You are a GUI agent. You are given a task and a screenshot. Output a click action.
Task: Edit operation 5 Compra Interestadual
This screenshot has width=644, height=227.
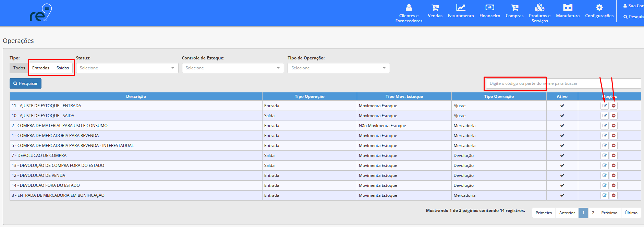(x=605, y=146)
